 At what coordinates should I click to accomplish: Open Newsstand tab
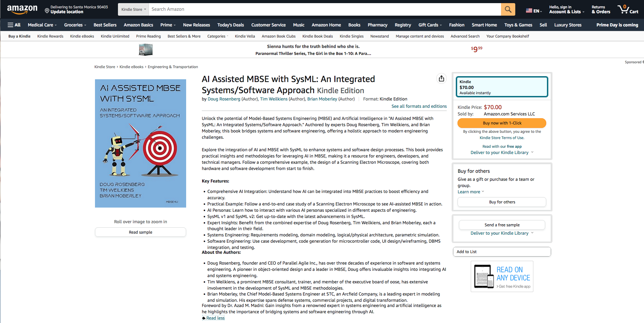pos(380,36)
